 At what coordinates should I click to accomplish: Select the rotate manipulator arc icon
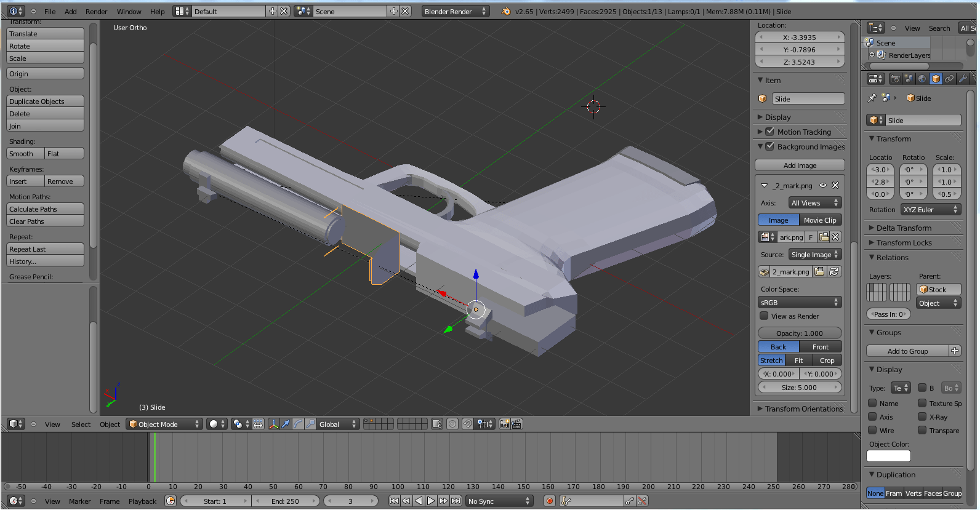pyautogui.click(x=298, y=424)
